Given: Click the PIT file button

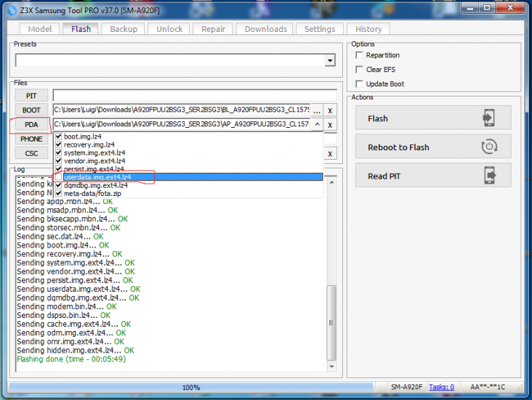Looking at the screenshot, I should 31,96.
